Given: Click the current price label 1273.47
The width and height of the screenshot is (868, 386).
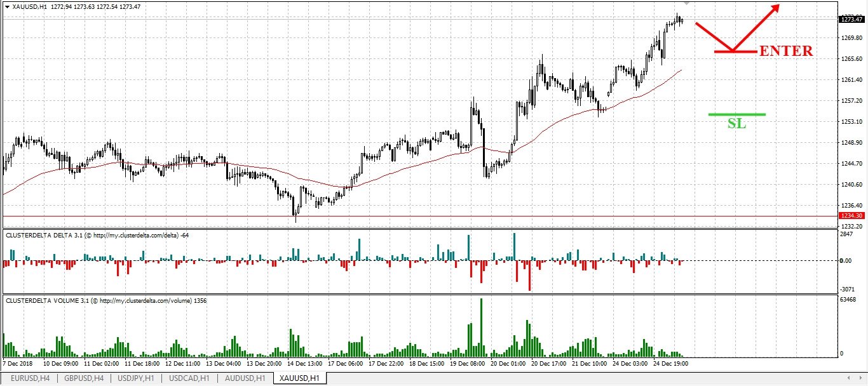Looking at the screenshot, I should (853, 20).
